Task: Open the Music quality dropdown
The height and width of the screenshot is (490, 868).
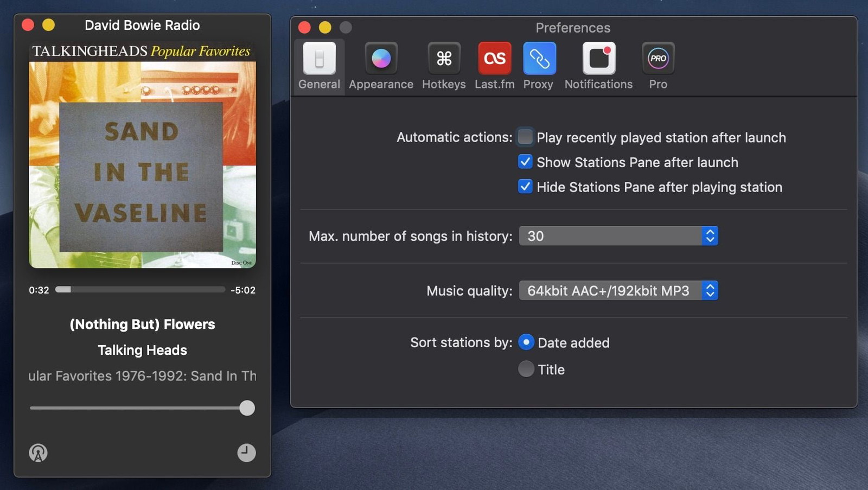Action: 618,291
